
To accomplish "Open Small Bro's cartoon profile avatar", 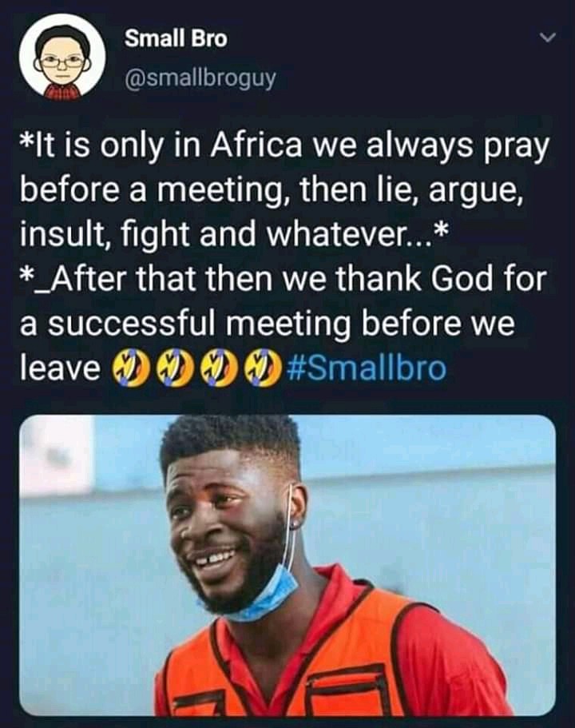I will (62, 57).
